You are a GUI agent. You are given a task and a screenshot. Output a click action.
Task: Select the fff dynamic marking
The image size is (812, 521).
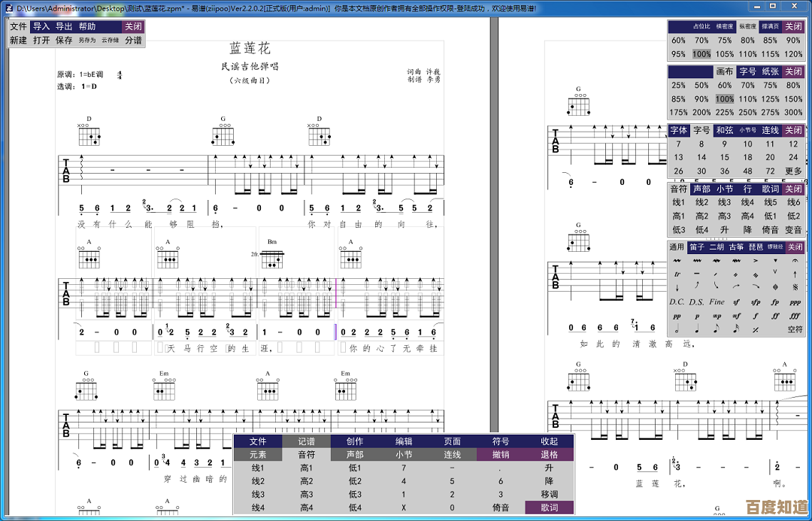795,316
